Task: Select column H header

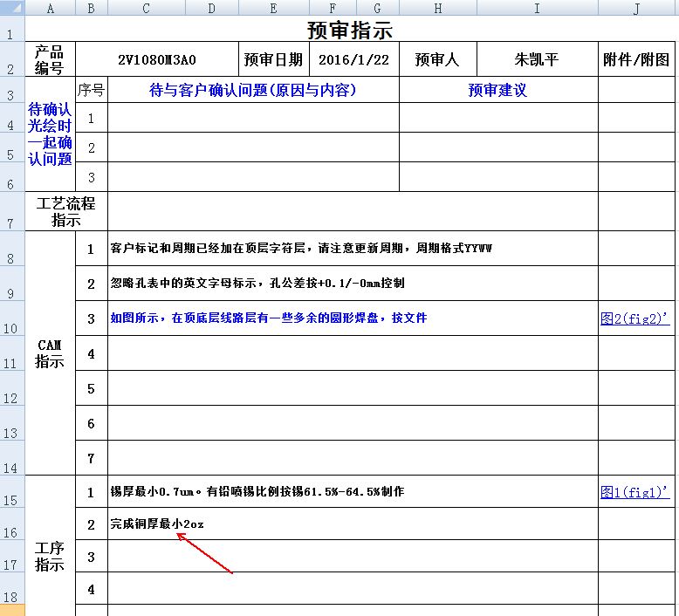Action: (x=438, y=7)
